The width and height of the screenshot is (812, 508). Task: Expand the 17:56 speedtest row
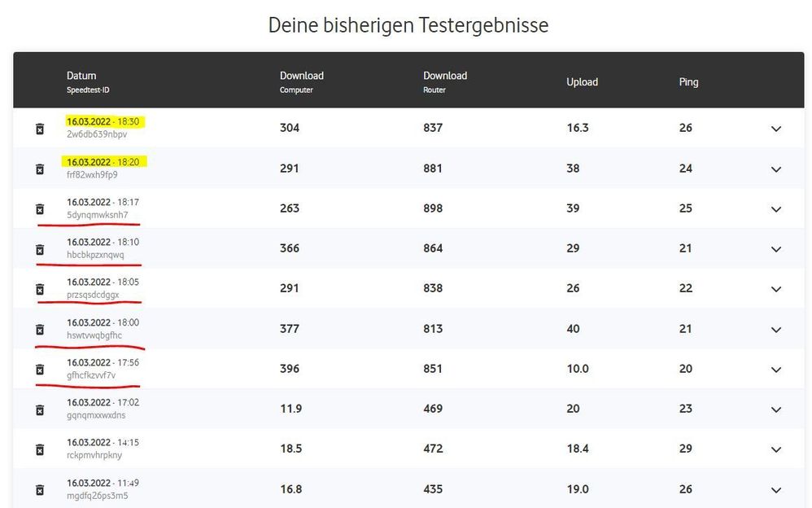coord(775,370)
